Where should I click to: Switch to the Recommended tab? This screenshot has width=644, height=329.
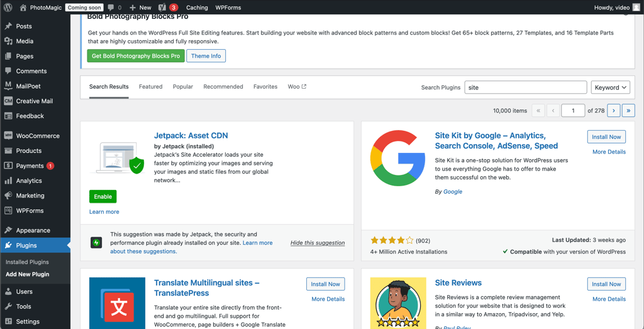(x=223, y=87)
